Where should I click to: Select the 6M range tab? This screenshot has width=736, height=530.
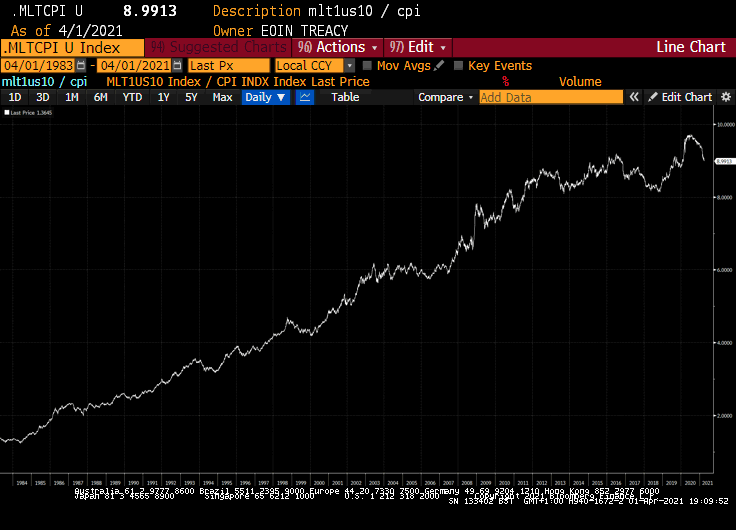click(x=100, y=97)
